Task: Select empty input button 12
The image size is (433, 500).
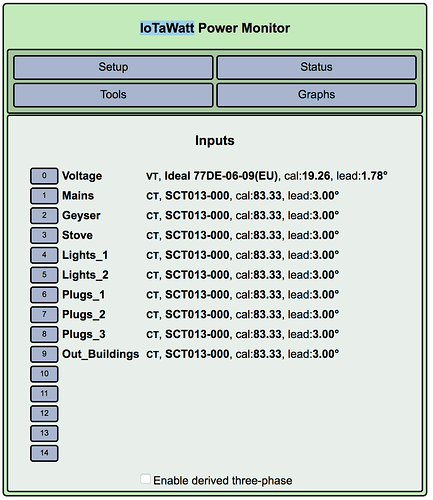Action: click(44, 414)
